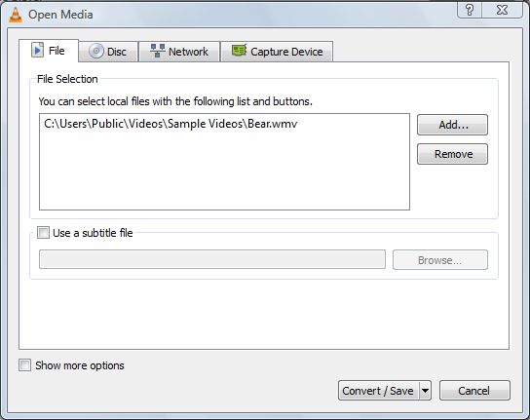Screen dimensions: 530x420
Task: Click the Add... button
Action: pos(452,125)
